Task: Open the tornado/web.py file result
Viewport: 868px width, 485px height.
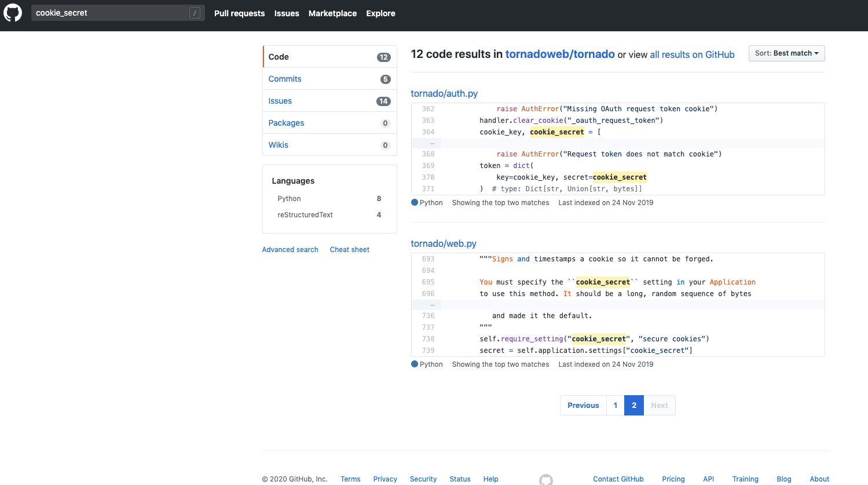Action: 444,243
